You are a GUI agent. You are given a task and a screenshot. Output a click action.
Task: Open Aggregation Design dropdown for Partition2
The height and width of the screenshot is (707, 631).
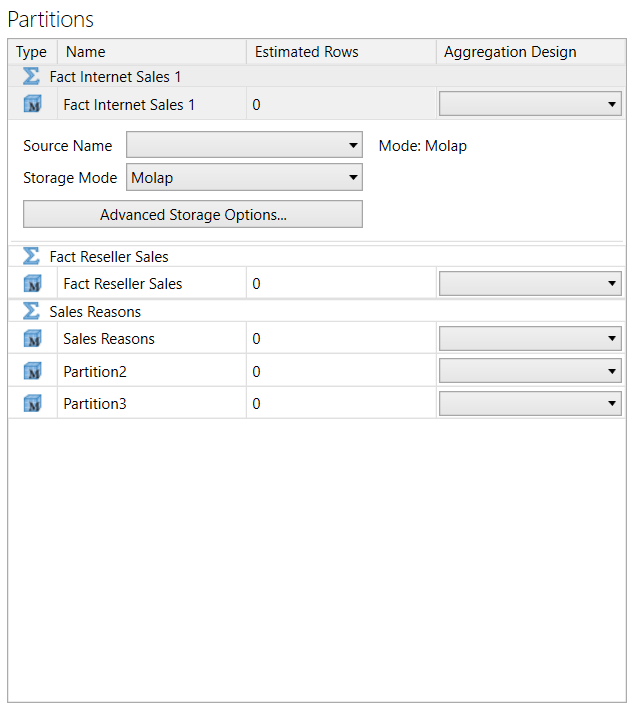coord(530,372)
